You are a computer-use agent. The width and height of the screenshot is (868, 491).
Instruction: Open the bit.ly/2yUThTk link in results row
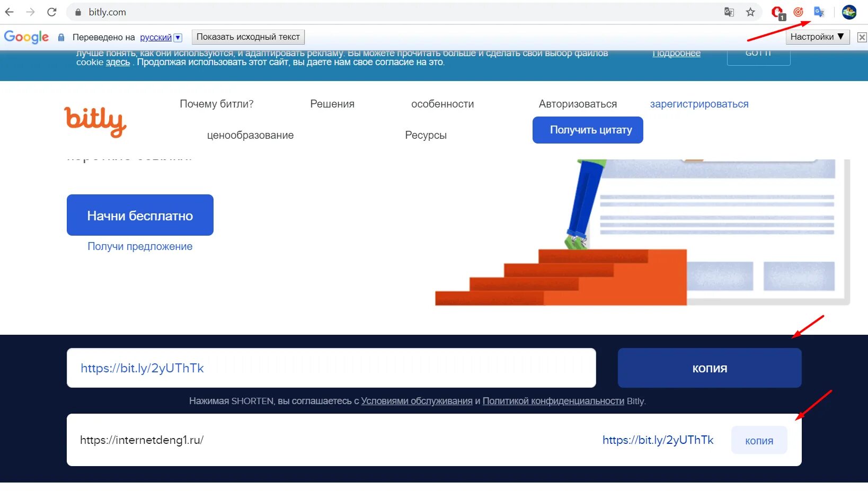pyautogui.click(x=658, y=440)
